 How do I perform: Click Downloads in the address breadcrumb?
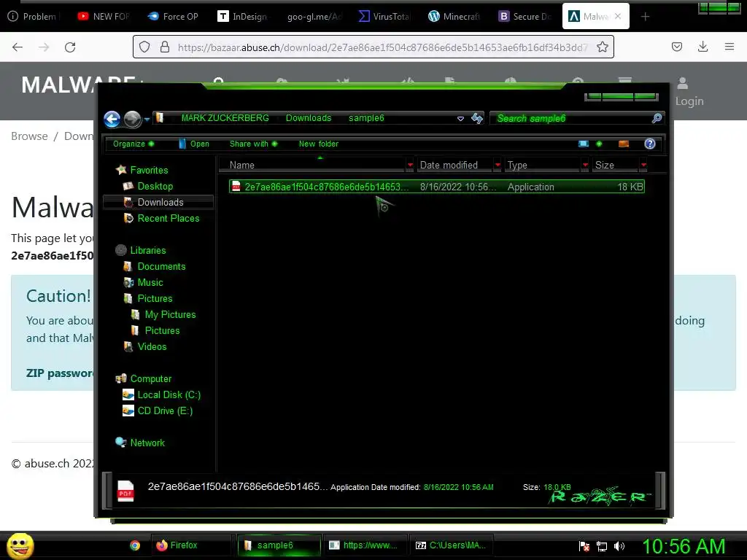pyautogui.click(x=309, y=118)
